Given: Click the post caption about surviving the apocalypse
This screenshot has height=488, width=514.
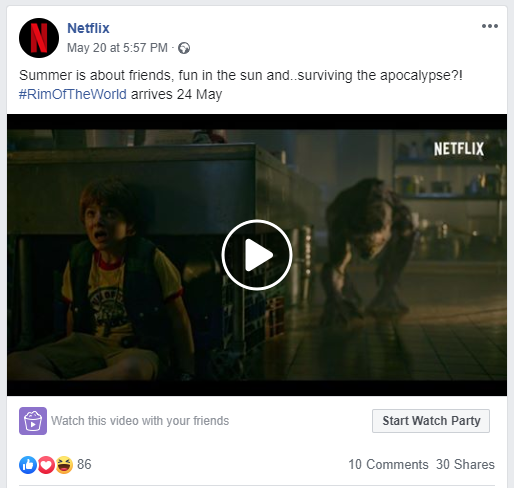Looking at the screenshot, I should click(241, 75).
